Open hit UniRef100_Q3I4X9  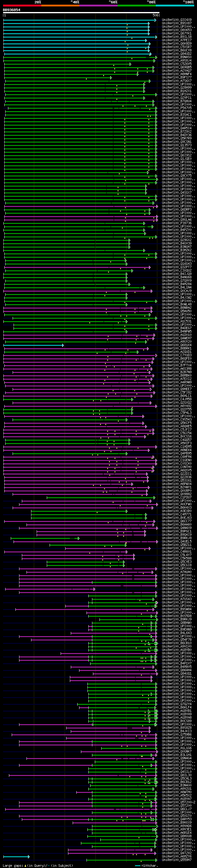[176, 20]
